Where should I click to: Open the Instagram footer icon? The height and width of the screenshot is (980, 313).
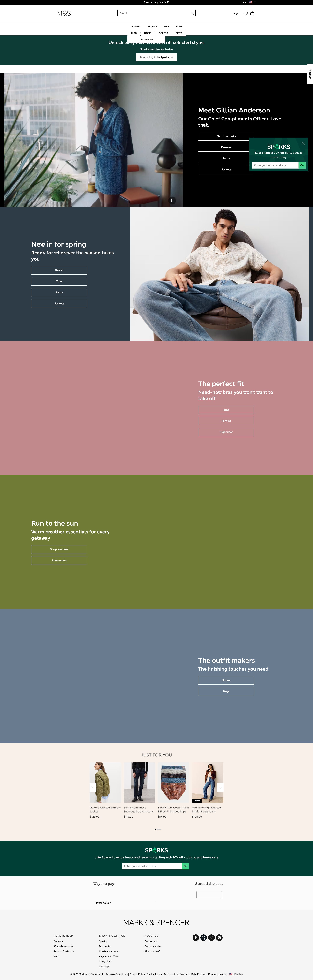(x=211, y=937)
